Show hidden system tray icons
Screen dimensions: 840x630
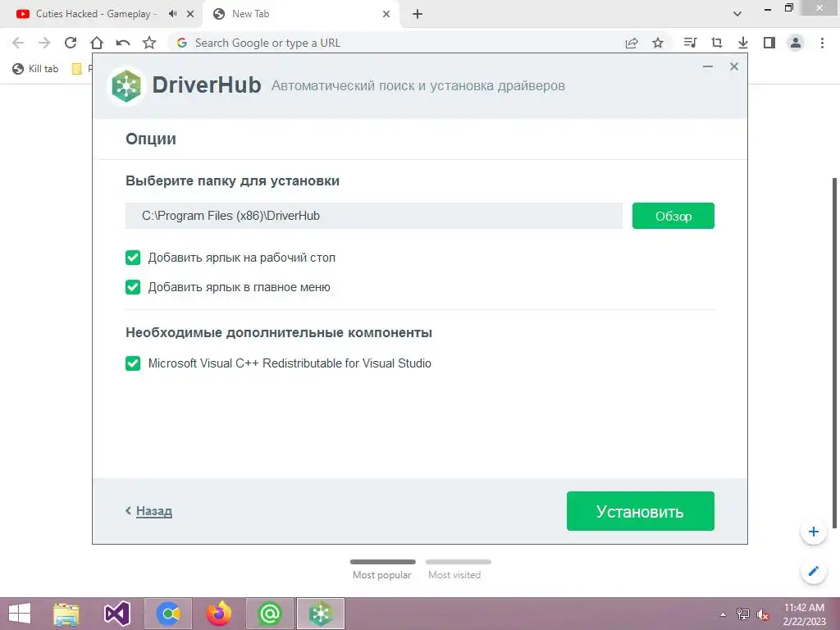tap(723, 614)
